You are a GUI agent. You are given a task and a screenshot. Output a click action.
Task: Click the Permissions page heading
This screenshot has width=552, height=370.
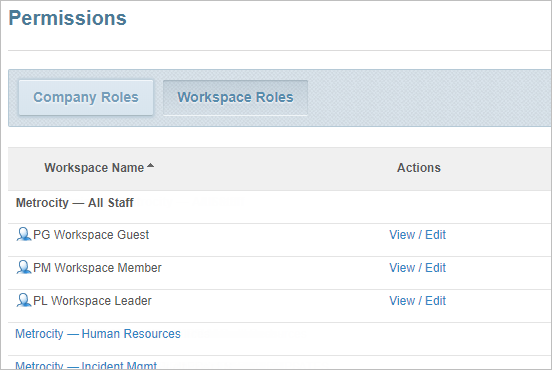click(68, 18)
